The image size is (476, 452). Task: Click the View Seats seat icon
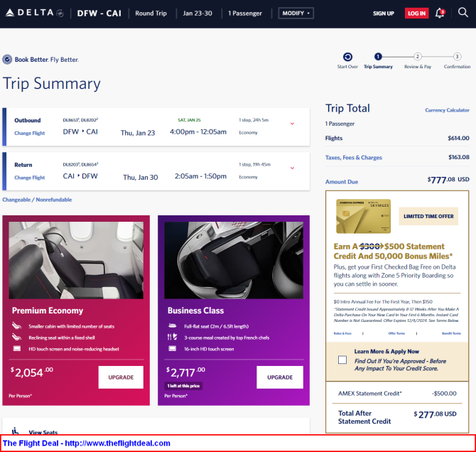(15, 431)
